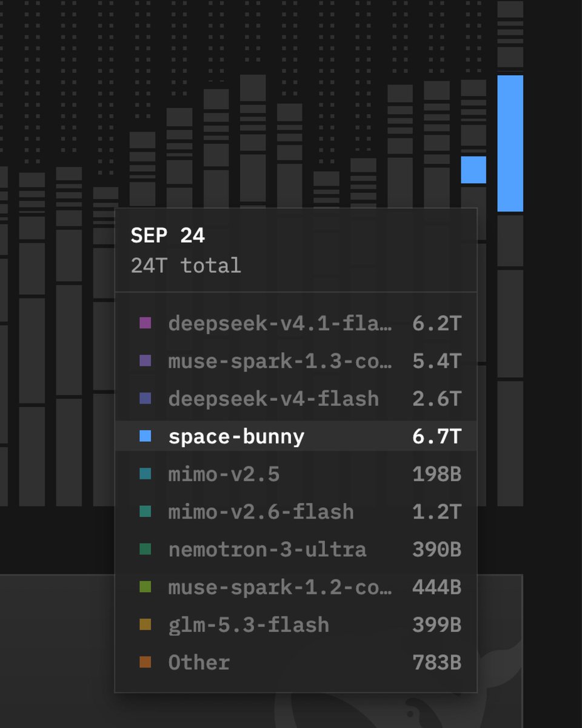Select the Other row label

[x=199, y=662]
